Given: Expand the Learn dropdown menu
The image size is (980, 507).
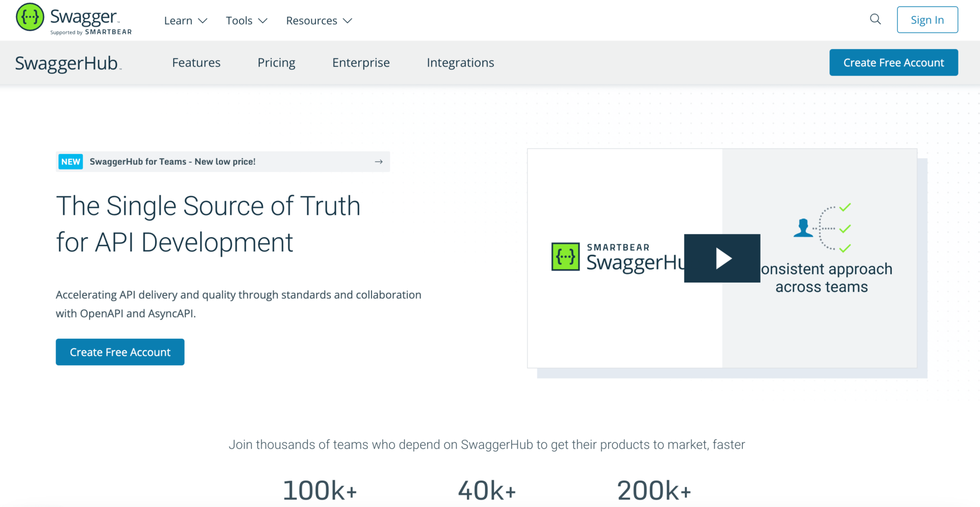Looking at the screenshot, I should pos(185,21).
